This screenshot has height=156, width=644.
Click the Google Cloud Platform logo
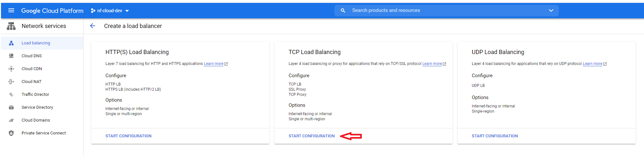[52, 11]
